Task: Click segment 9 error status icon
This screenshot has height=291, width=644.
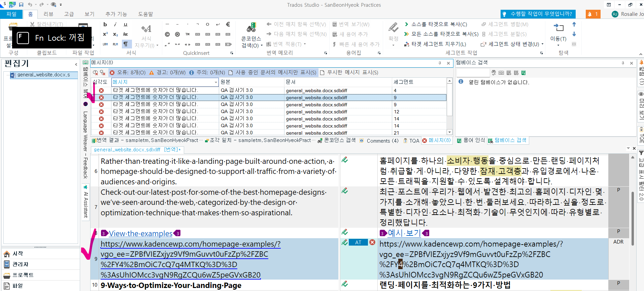Action: (372, 242)
